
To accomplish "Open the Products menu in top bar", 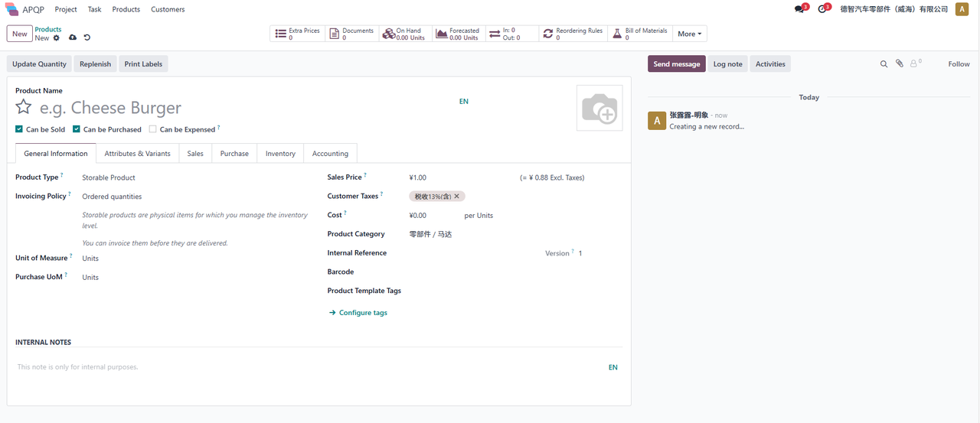I will point(126,9).
